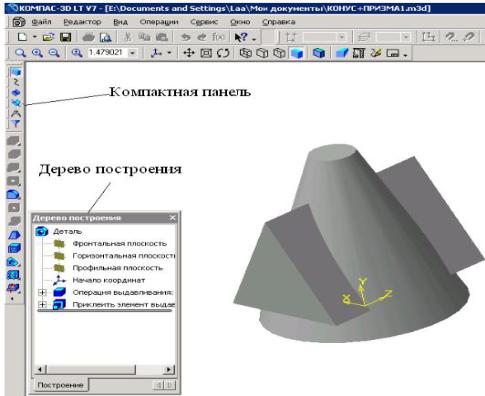The height and width of the screenshot is (396, 485).
Task: Click the zoom-by-scale magnifier before 1.479021
Action: [x=77, y=53]
